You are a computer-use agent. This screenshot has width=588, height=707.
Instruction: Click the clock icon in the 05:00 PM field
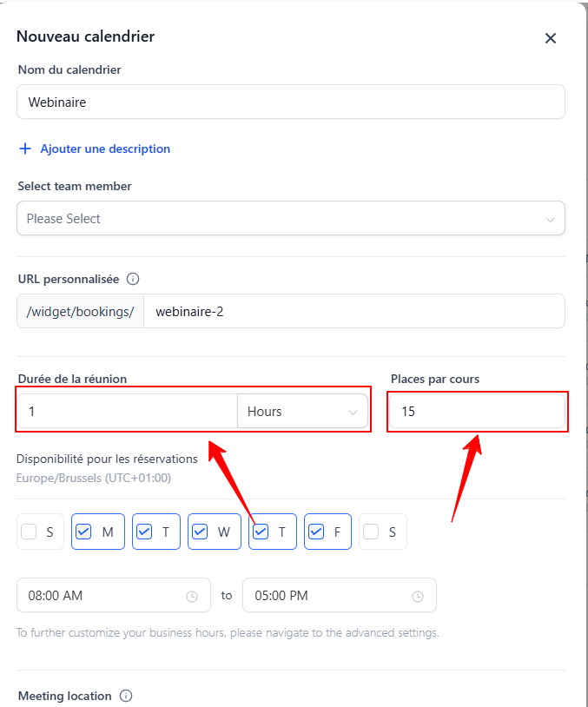tap(418, 597)
